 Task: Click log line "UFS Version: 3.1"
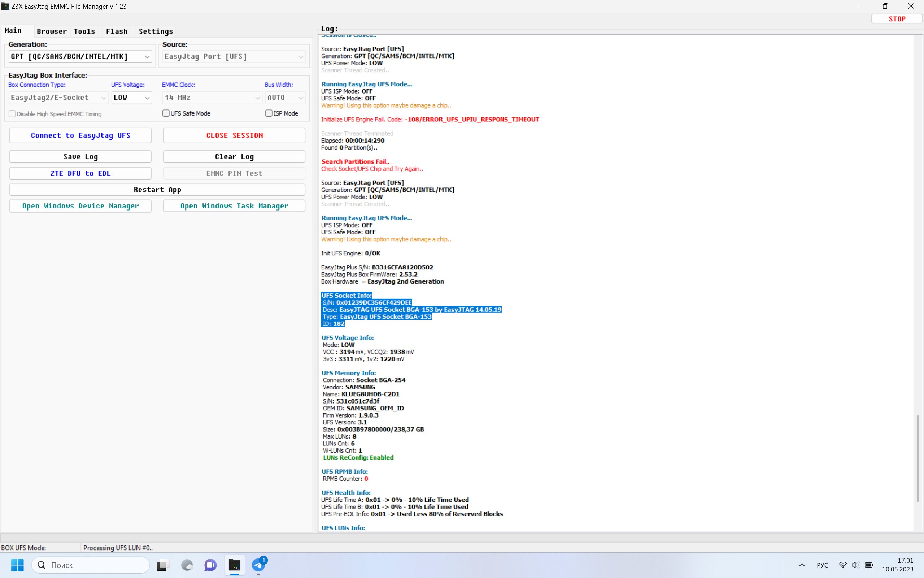point(345,422)
